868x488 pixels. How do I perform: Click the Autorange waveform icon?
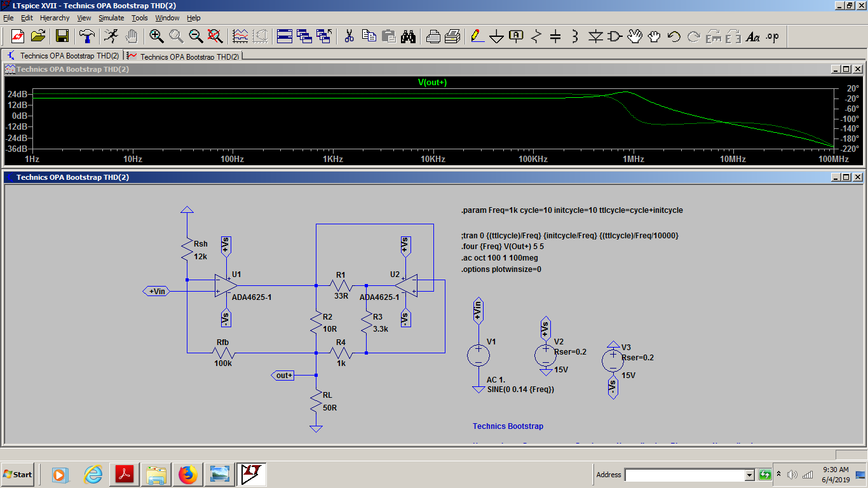pos(240,36)
